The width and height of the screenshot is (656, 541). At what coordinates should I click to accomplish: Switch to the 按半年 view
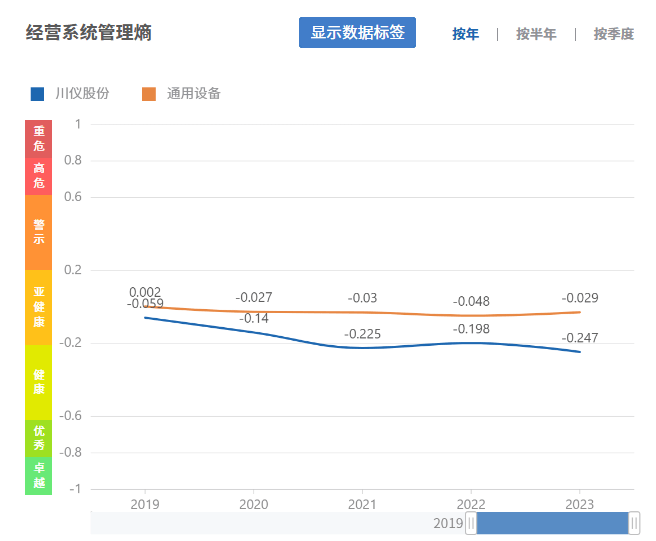coord(536,34)
